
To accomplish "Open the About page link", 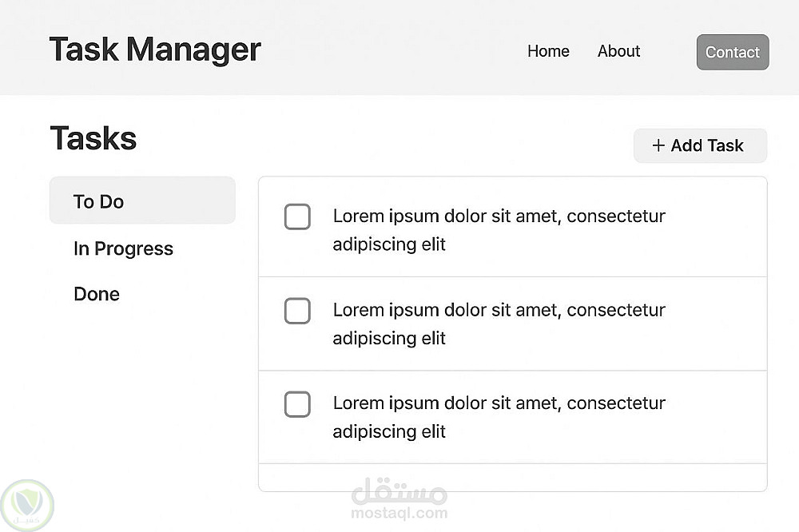I will 618,51.
